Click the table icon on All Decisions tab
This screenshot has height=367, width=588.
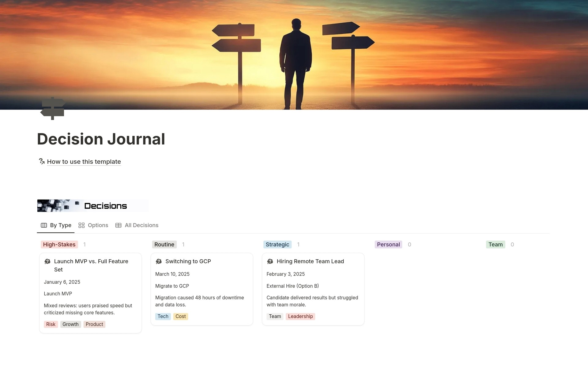[x=118, y=225]
